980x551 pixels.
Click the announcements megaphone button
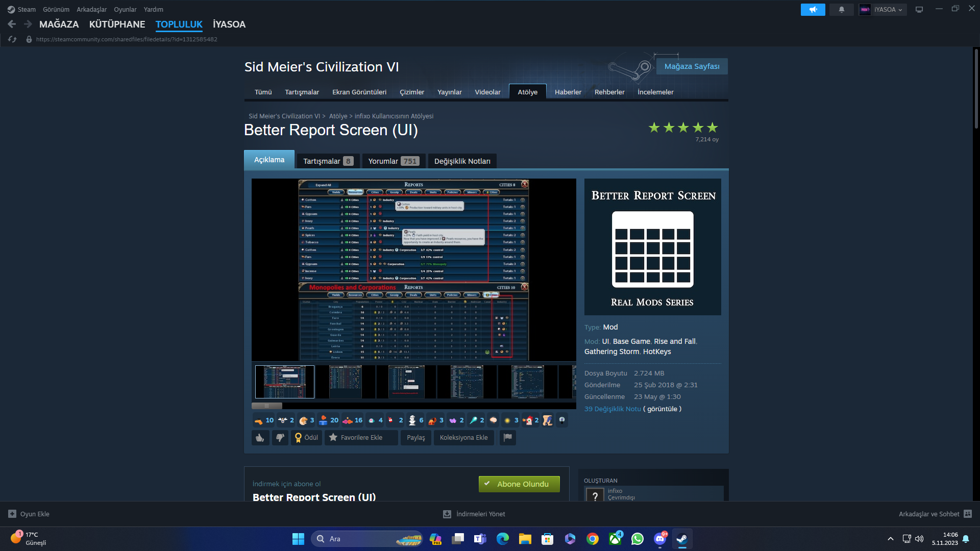pyautogui.click(x=813, y=9)
